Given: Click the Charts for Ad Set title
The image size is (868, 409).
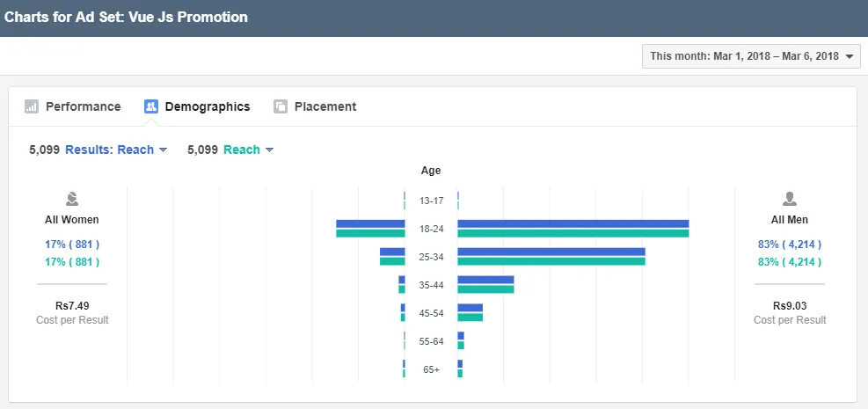Looking at the screenshot, I should tap(126, 18).
